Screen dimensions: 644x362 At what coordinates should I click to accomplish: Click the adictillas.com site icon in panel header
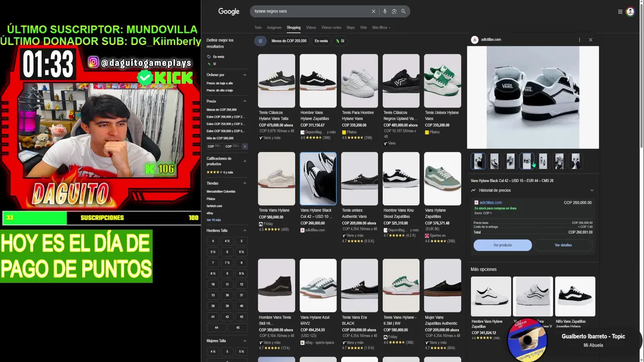474,40
